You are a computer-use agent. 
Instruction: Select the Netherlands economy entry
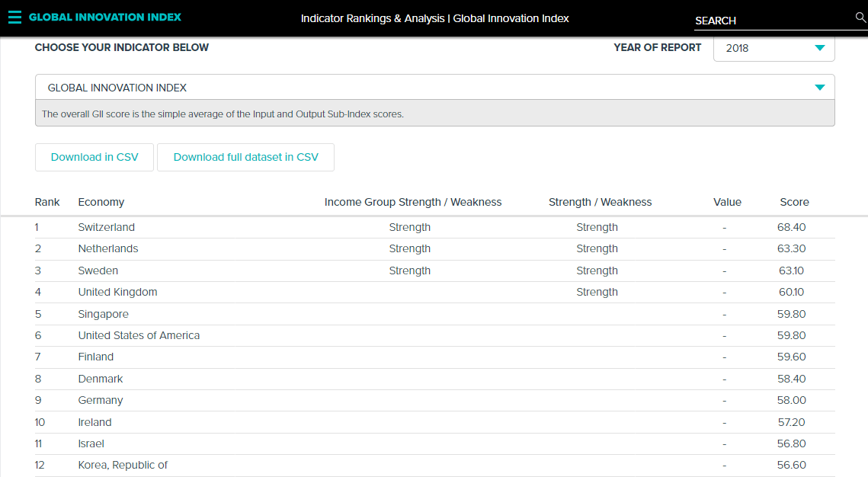click(x=108, y=248)
